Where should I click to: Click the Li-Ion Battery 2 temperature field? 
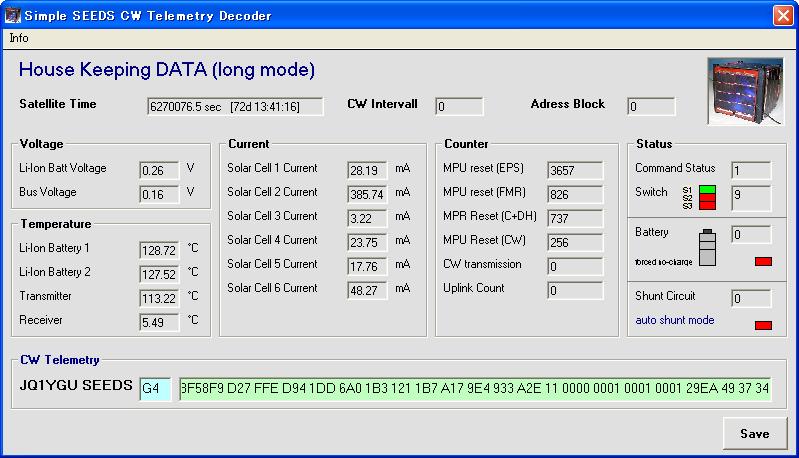tap(159, 274)
